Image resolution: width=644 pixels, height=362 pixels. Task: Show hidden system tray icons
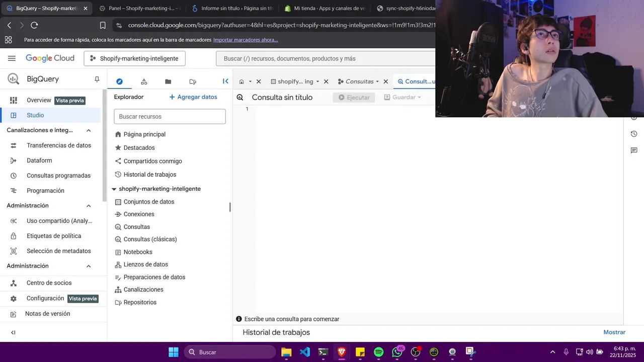(552, 352)
